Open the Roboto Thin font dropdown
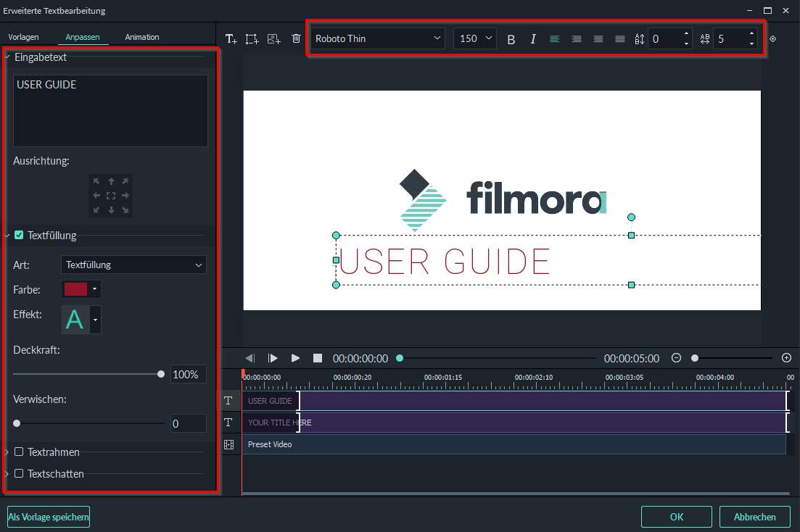800x532 pixels. click(377, 38)
